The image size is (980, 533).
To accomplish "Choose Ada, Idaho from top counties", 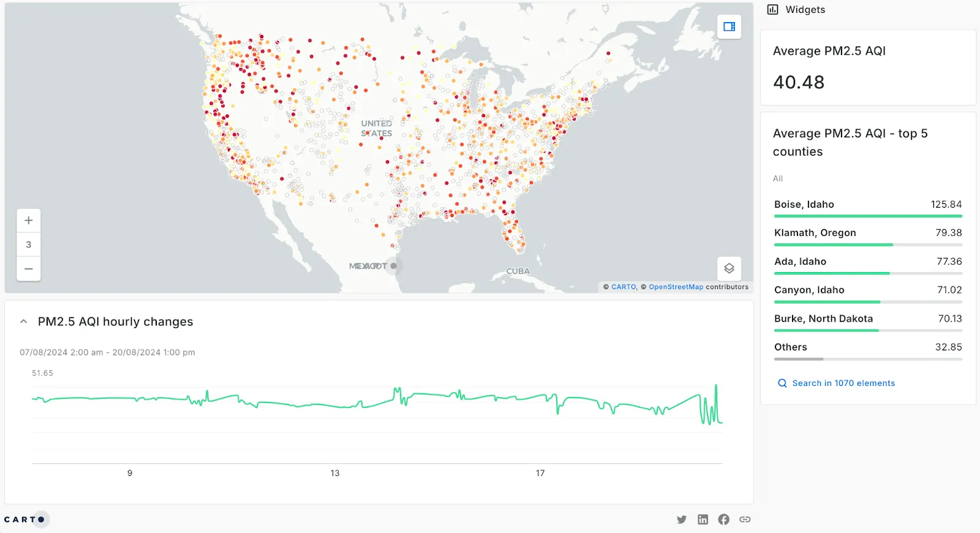I will pos(867,262).
